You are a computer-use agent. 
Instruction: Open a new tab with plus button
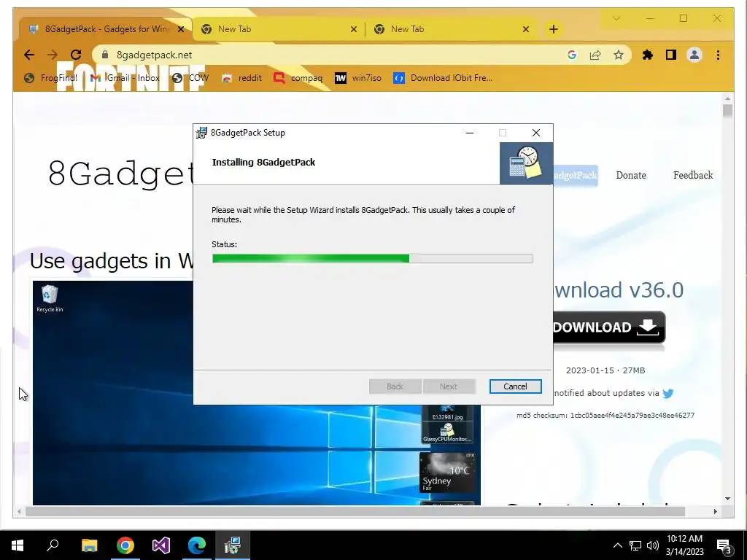click(553, 29)
